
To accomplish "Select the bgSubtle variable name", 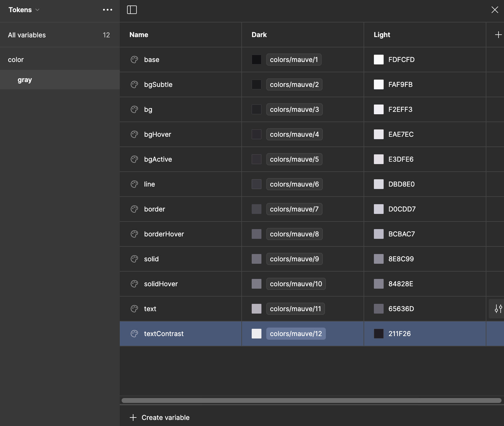I will point(158,84).
